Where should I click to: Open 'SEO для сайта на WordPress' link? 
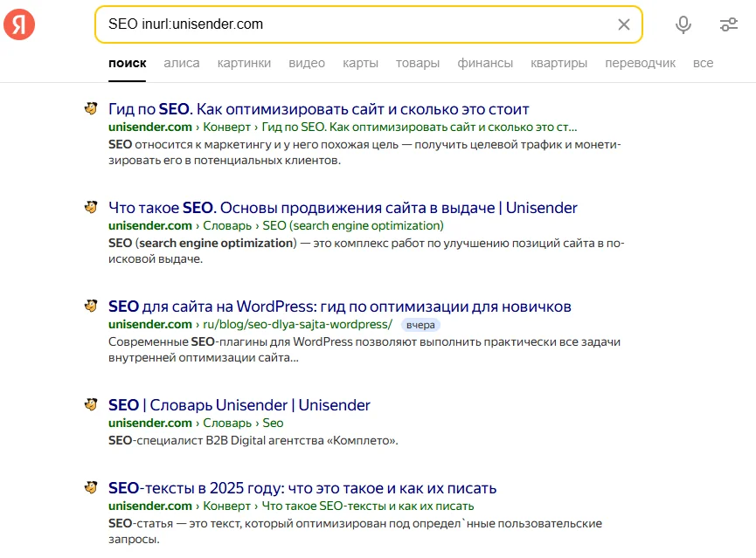(x=339, y=307)
